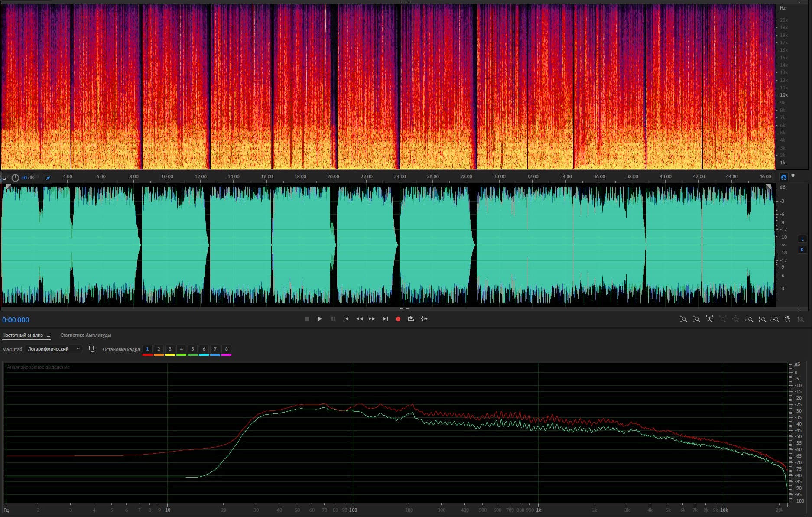Viewport: 812px width, 517px height.
Task: Switch to Частотный анализ tab
Action: coord(23,335)
